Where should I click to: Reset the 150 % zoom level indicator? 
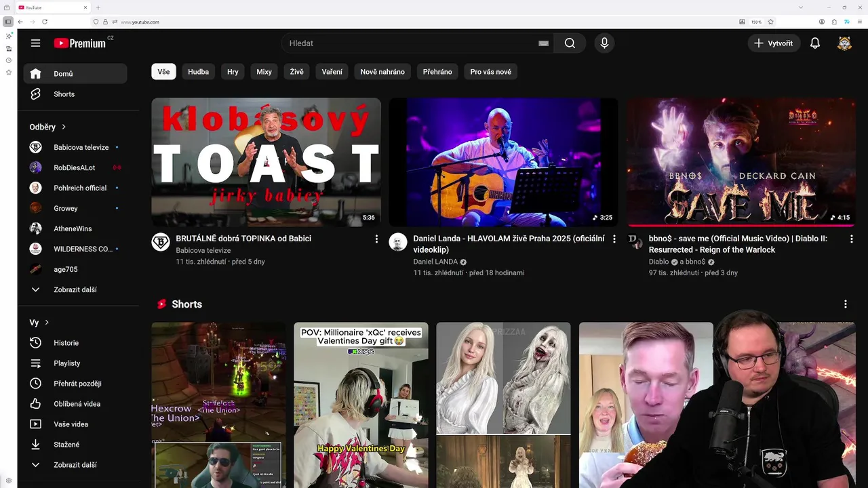point(756,22)
